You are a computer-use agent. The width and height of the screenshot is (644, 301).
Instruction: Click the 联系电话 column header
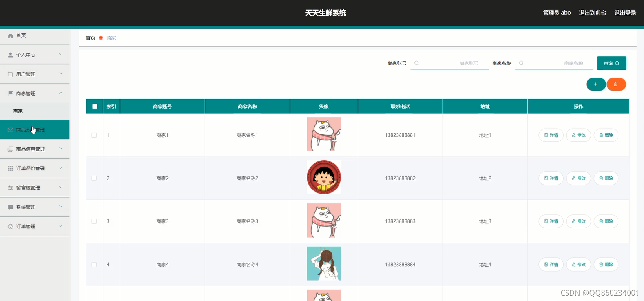pos(400,106)
